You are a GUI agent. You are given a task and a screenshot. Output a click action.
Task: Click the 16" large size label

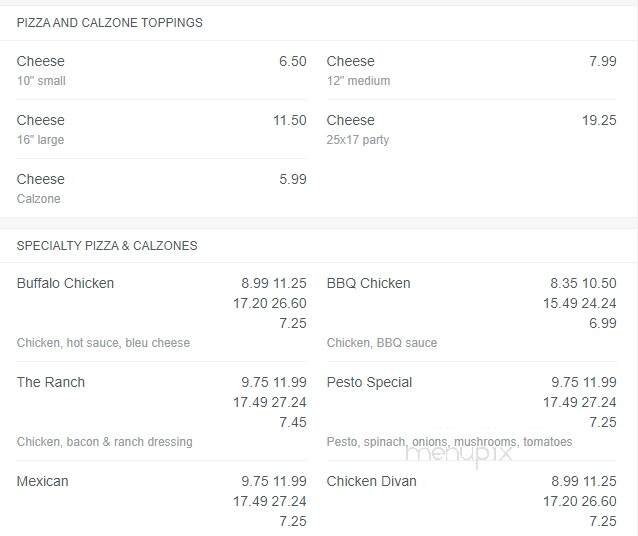(40, 140)
